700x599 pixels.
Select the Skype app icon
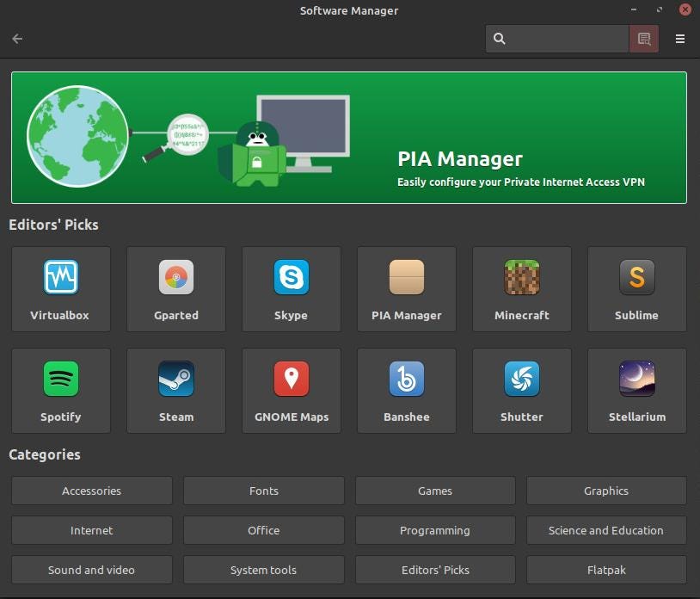(x=291, y=277)
